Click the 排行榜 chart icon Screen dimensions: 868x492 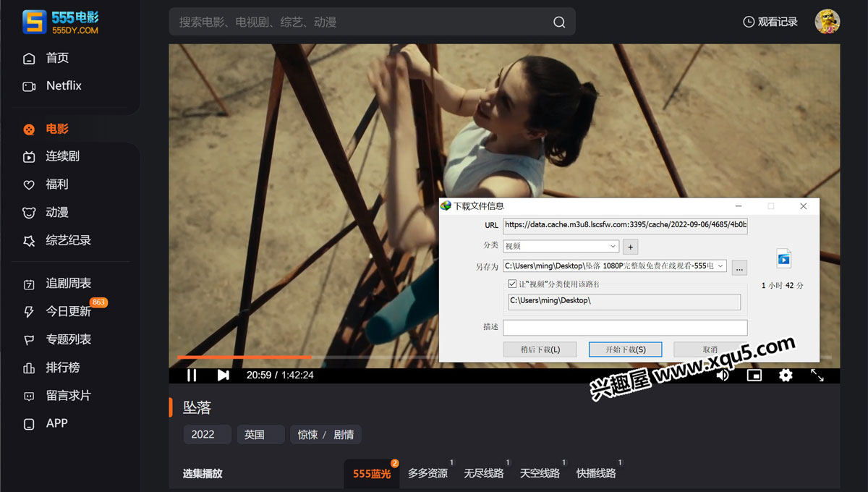(x=29, y=368)
